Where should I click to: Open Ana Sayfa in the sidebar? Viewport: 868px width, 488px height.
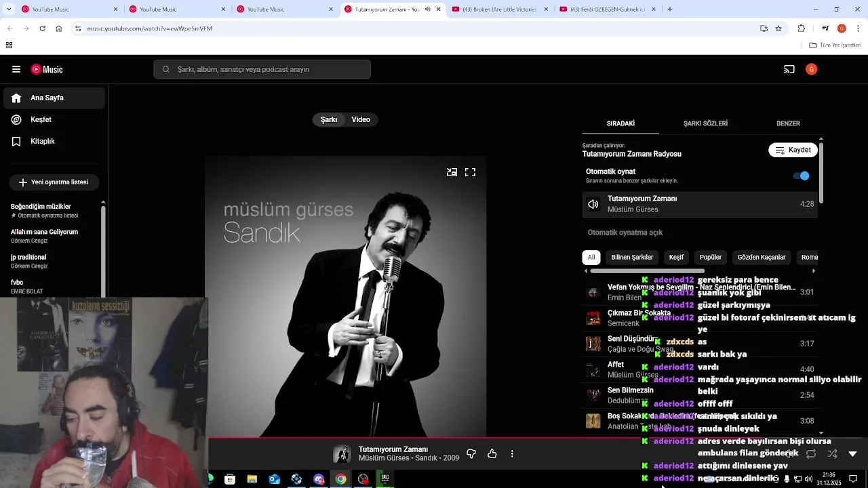point(54,98)
